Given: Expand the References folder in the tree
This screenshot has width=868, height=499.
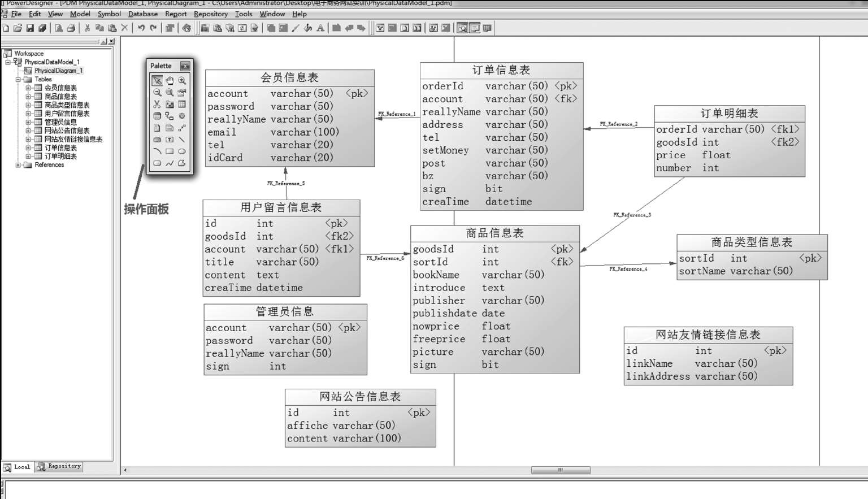Looking at the screenshot, I should click(x=18, y=165).
